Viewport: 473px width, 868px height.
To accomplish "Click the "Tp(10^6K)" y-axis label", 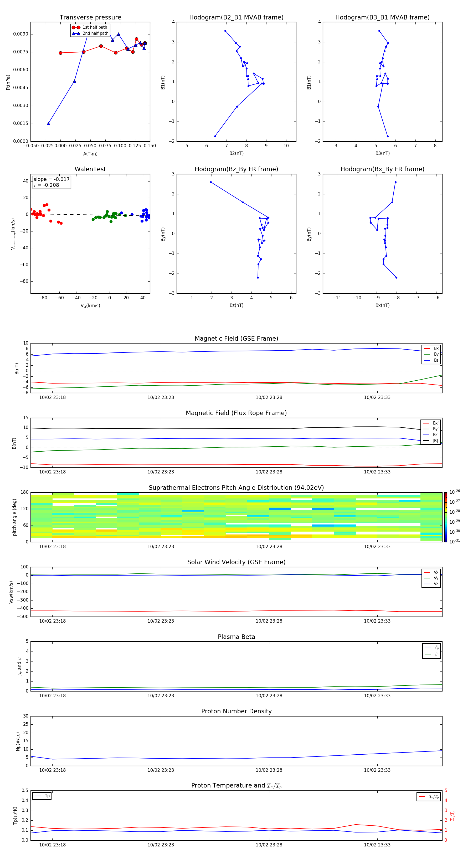I will point(15,815).
